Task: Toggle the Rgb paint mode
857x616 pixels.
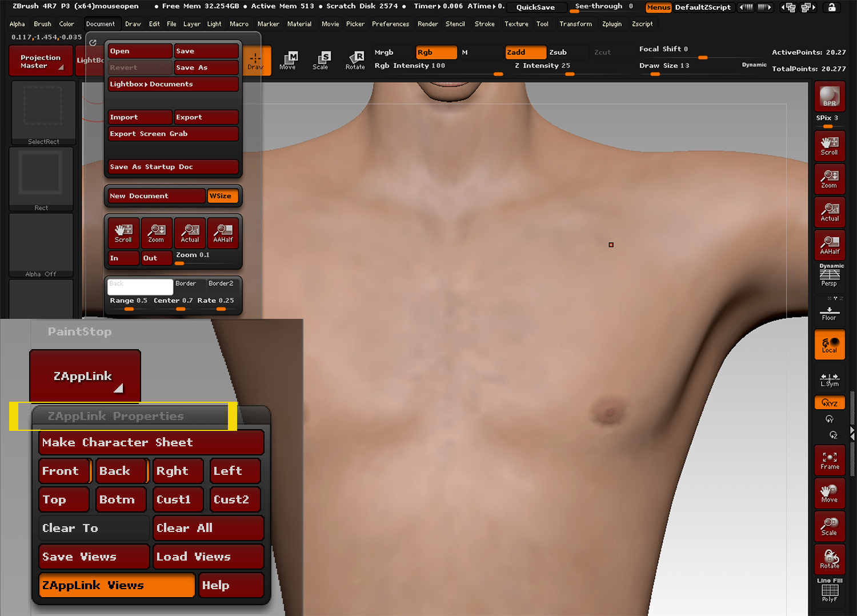Action: [436, 53]
